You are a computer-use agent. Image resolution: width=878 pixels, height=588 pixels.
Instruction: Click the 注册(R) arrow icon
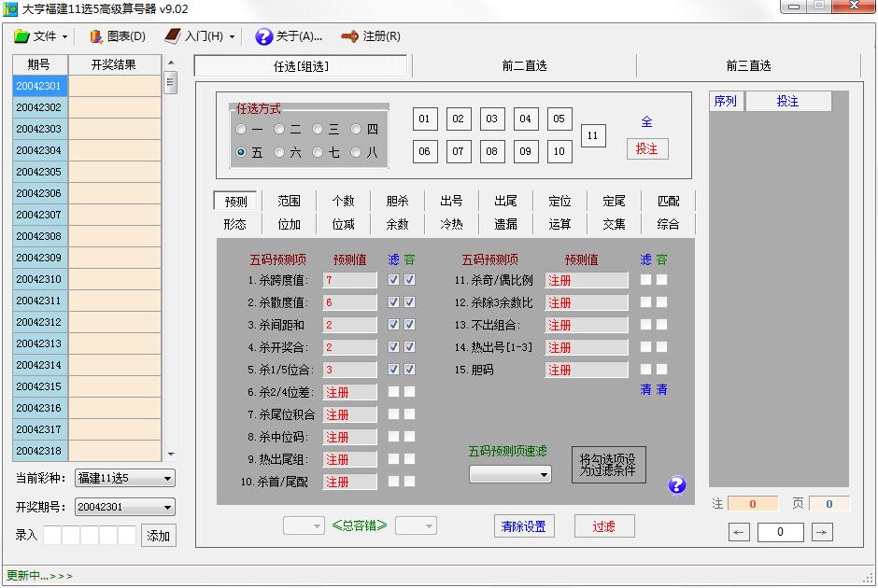coord(350,36)
